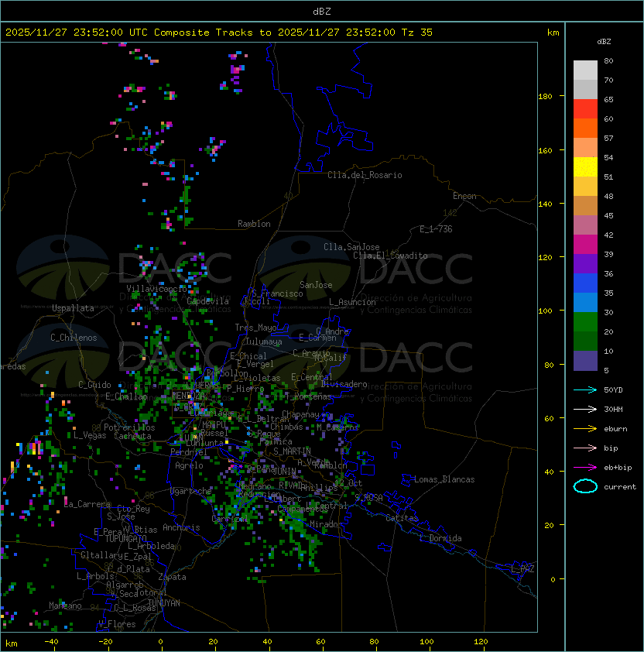Click the pink bip arrow in legend
644x652 pixels.
(585, 448)
